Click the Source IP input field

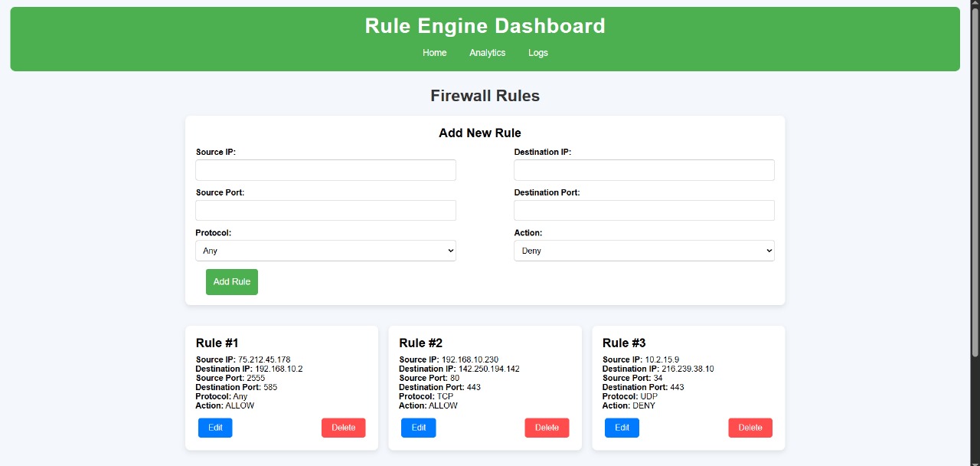pos(325,169)
